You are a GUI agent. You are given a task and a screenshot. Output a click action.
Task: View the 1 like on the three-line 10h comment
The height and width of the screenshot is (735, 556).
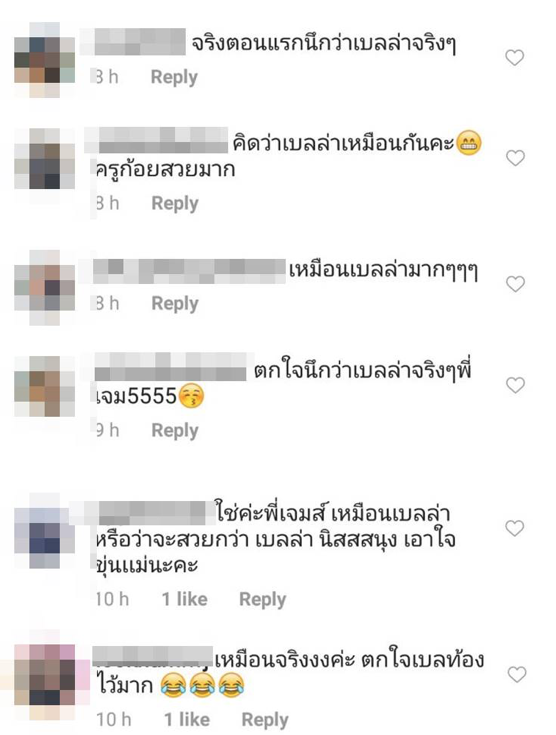(x=185, y=599)
